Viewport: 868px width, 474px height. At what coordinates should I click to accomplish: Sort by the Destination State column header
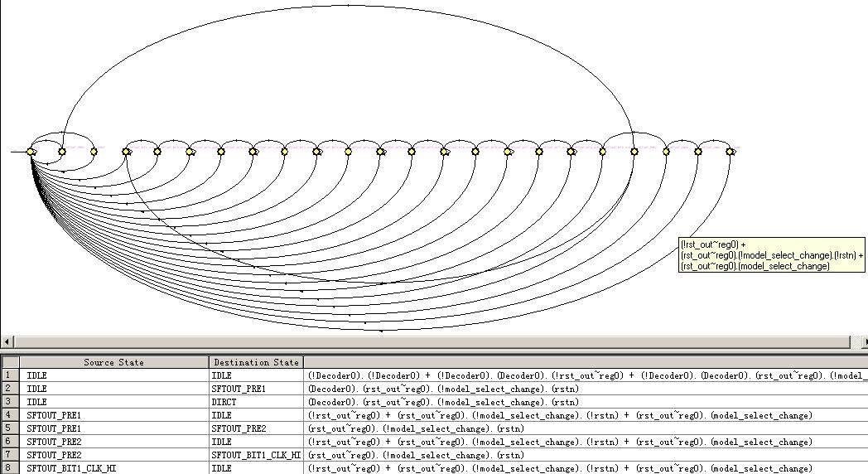tap(256, 362)
